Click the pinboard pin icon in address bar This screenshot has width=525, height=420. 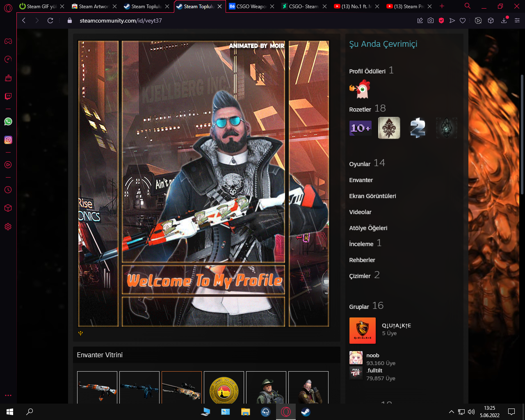(x=420, y=21)
